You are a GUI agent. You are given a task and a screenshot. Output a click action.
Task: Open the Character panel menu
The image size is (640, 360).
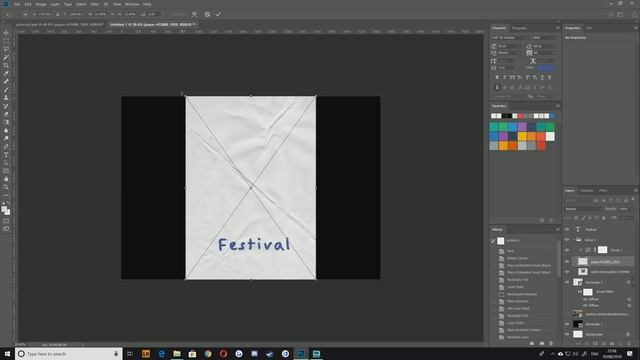558,28
